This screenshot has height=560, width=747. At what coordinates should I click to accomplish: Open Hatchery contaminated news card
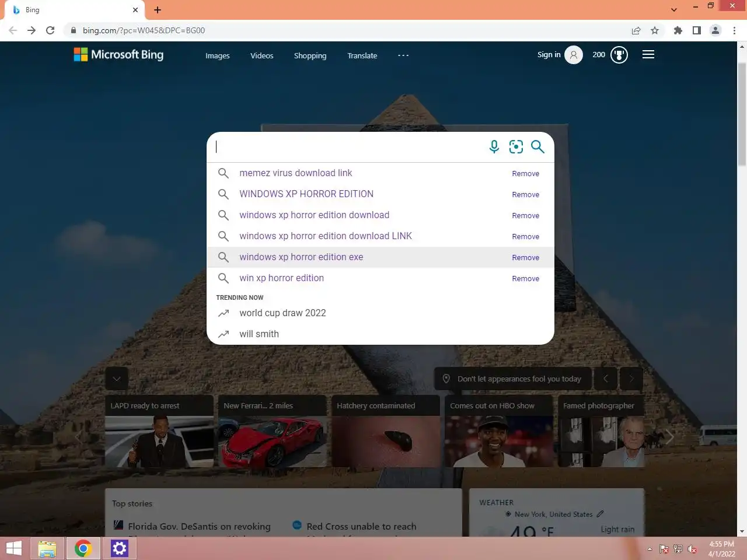coord(386,431)
